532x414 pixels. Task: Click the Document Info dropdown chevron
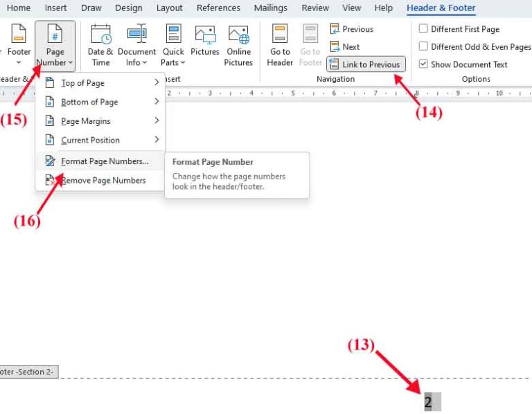tap(145, 63)
